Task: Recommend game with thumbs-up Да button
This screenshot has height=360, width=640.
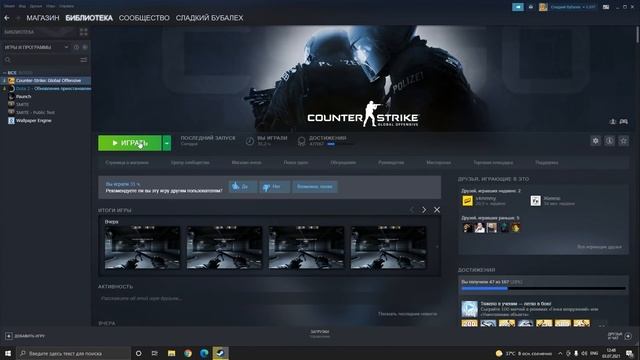Action: (243, 187)
